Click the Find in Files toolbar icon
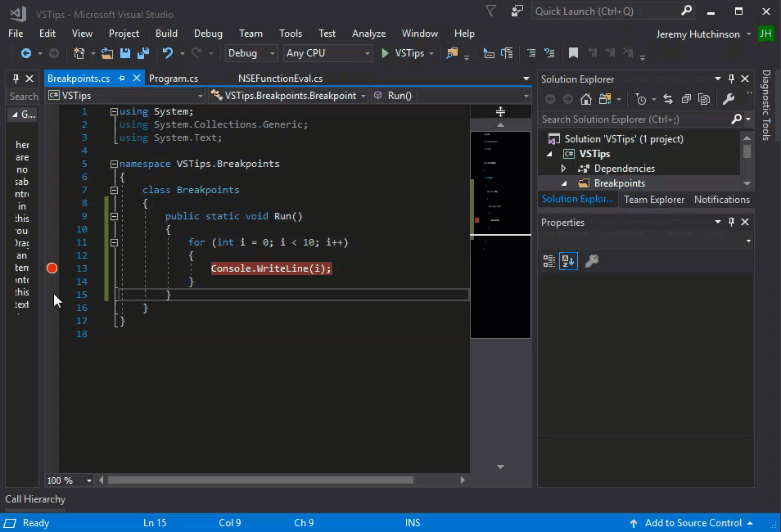 click(452, 53)
